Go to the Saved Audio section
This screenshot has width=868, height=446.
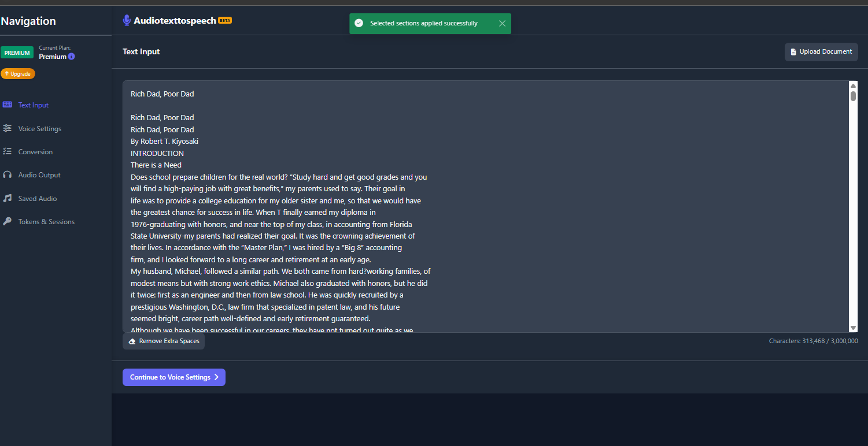(x=38, y=199)
